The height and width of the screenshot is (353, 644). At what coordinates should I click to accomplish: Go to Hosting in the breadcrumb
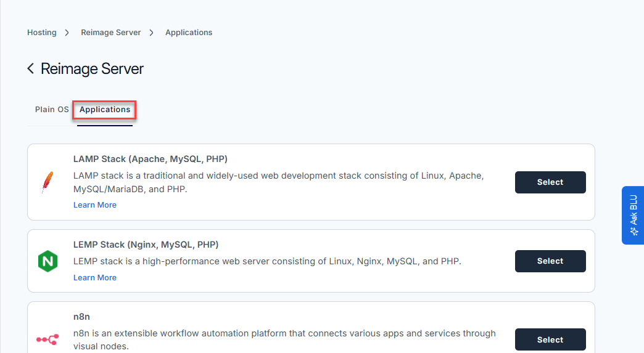[x=41, y=33]
